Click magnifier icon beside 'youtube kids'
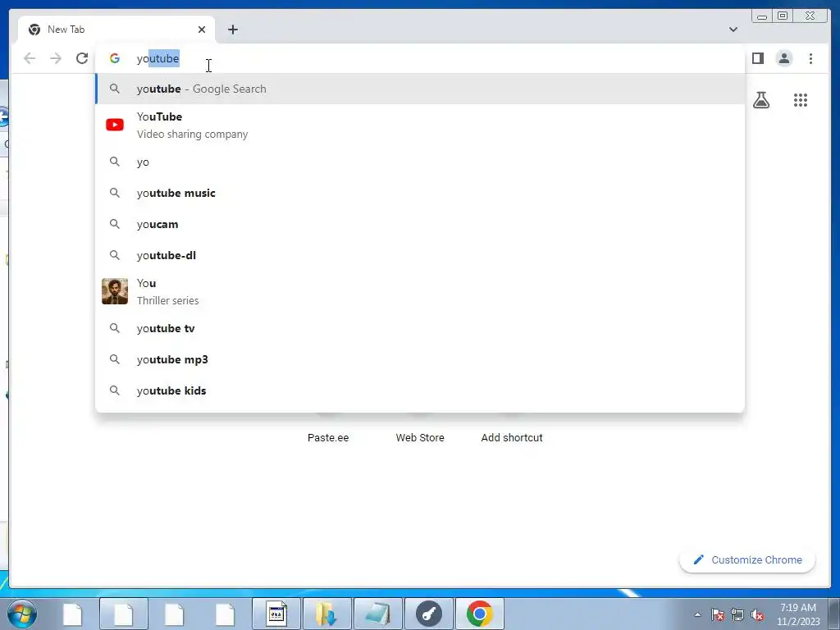840x630 pixels. 115,390
